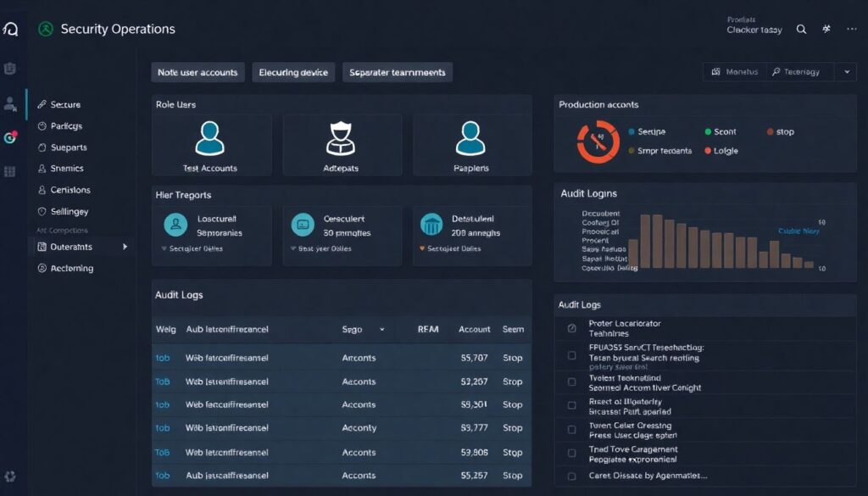Open the grid apps icon in left rail
This screenshot has height=496, width=868.
[10, 171]
